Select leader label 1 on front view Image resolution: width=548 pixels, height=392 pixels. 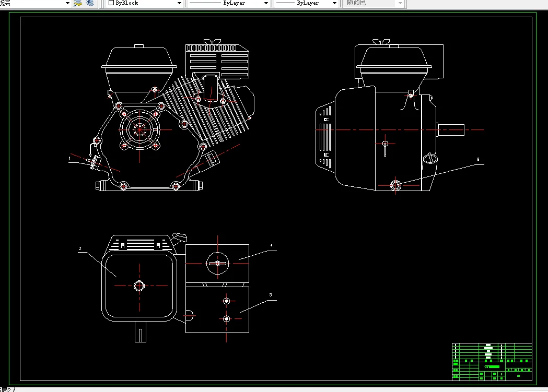(x=69, y=159)
